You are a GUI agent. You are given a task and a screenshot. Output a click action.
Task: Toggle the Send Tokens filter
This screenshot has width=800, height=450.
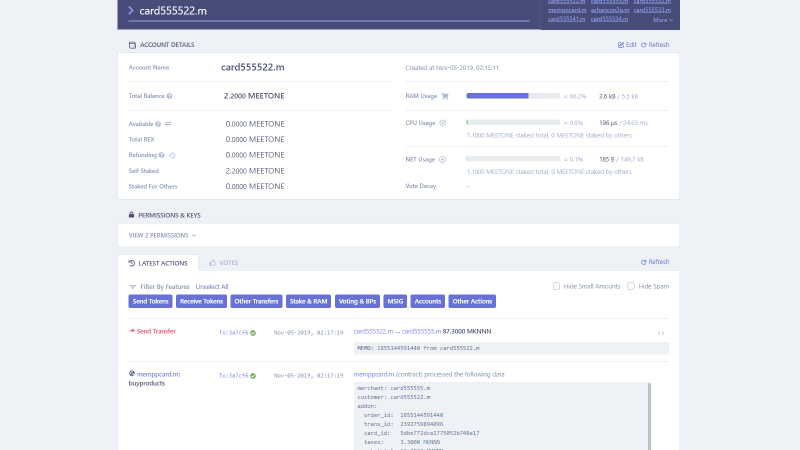click(x=151, y=302)
